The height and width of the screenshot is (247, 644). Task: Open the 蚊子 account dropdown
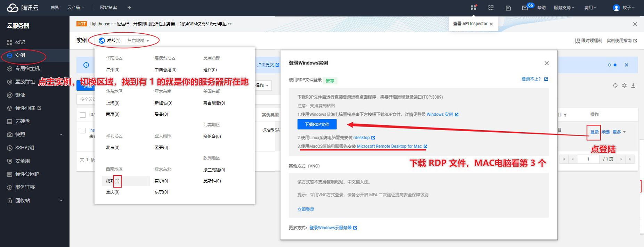(x=628, y=8)
